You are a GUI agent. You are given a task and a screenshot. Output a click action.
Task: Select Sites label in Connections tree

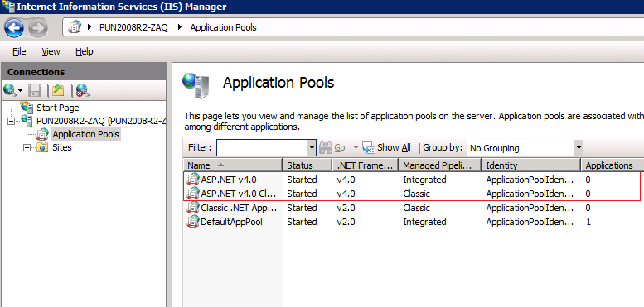62,147
